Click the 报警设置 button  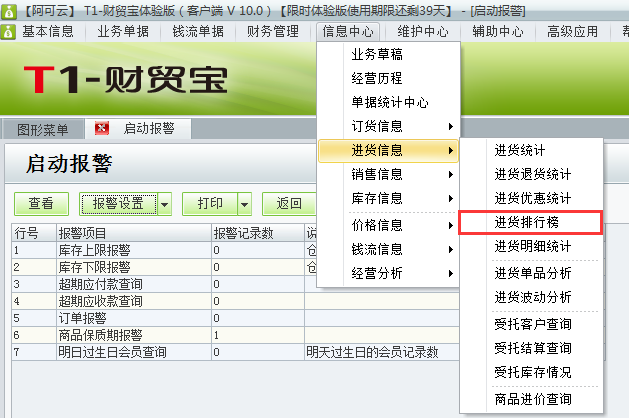click(118, 204)
